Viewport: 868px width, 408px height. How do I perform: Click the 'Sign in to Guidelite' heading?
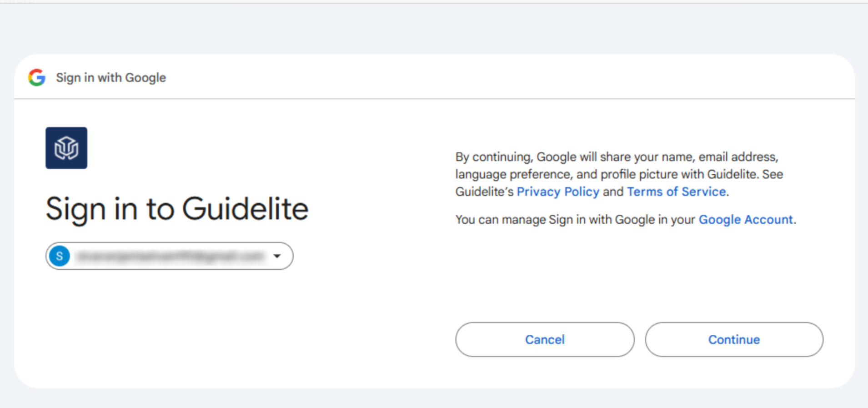(x=177, y=209)
